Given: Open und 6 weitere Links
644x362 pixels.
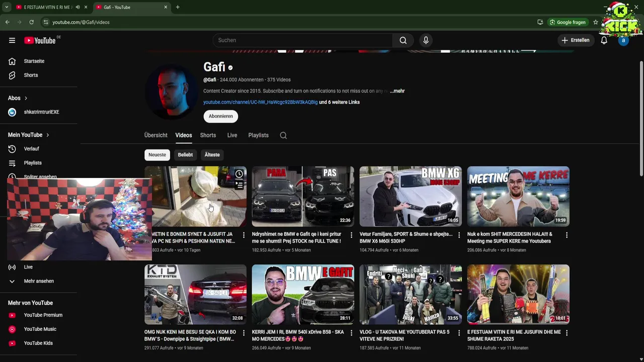Looking at the screenshot, I should pyautogui.click(x=340, y=102).
